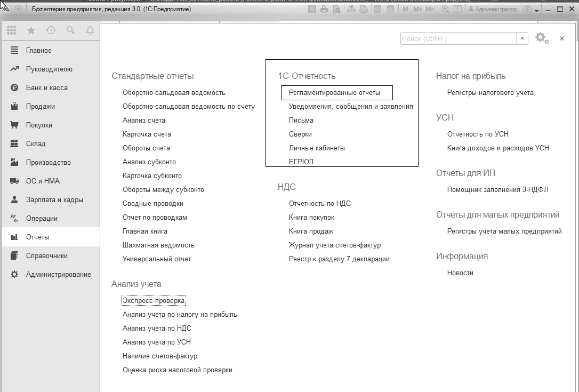Open Карточка счета report
This screenshot has height=392, width=579.
click(147, 134)
